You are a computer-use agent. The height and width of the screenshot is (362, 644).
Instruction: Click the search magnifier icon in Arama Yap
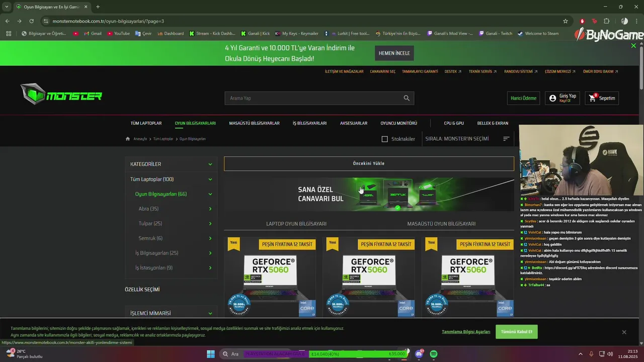407,98
